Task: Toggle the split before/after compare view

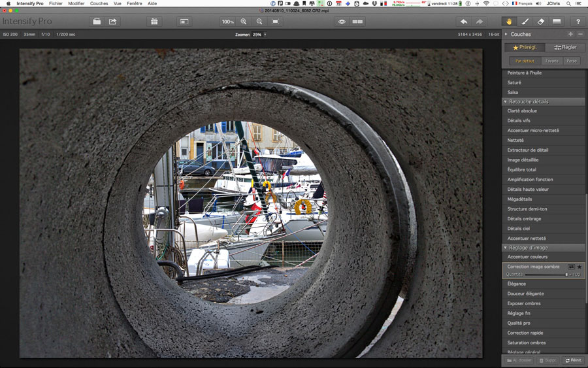Action: [357, 22]
